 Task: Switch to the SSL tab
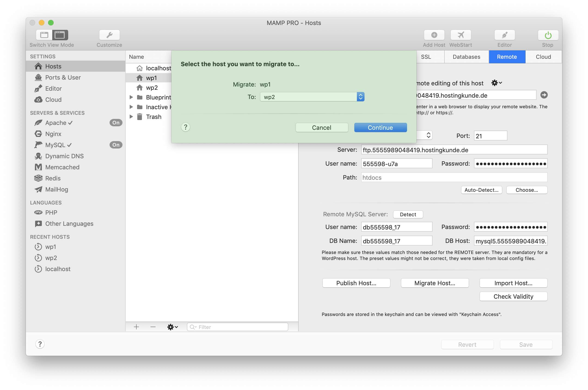(426, 57)
